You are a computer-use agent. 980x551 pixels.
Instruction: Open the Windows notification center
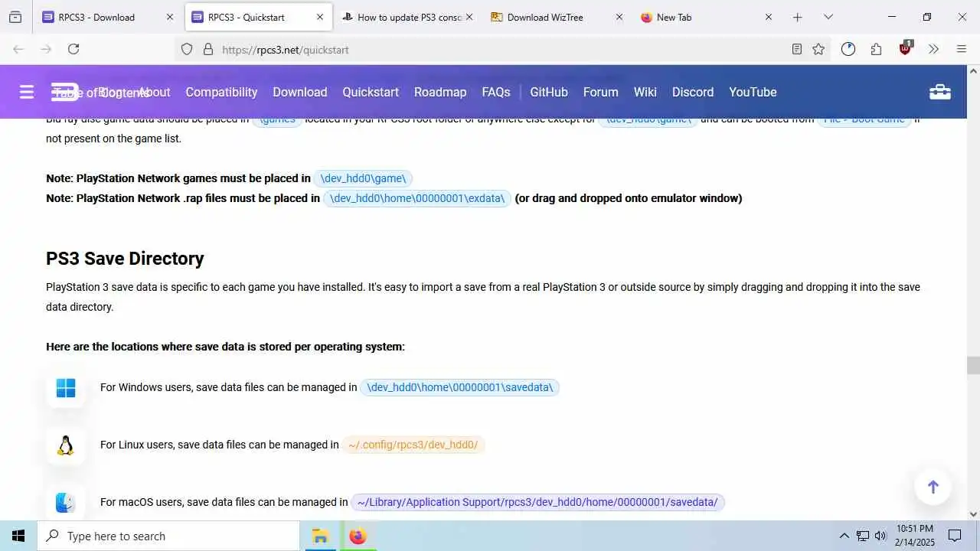[x=955, y=536]
